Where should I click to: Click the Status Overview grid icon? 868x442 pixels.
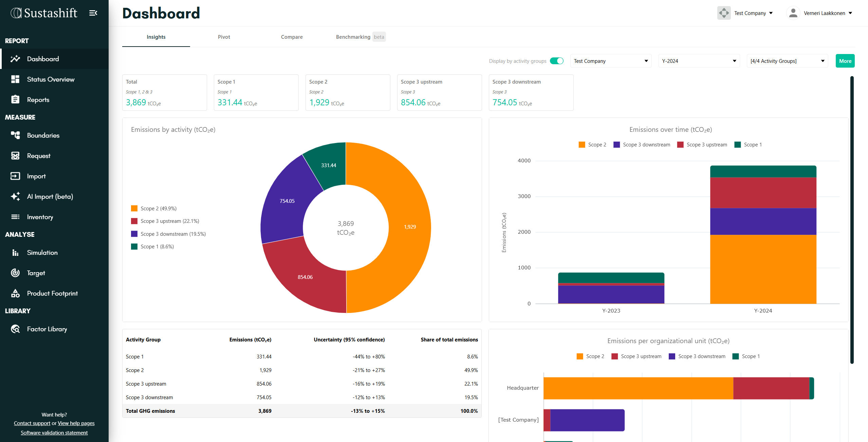(15, 79)
